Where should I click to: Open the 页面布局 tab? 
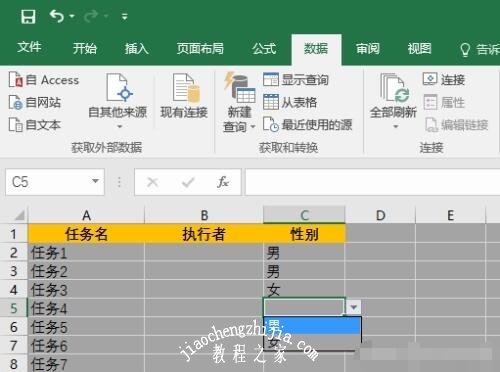pyautogui.click(x=200, y=49)
